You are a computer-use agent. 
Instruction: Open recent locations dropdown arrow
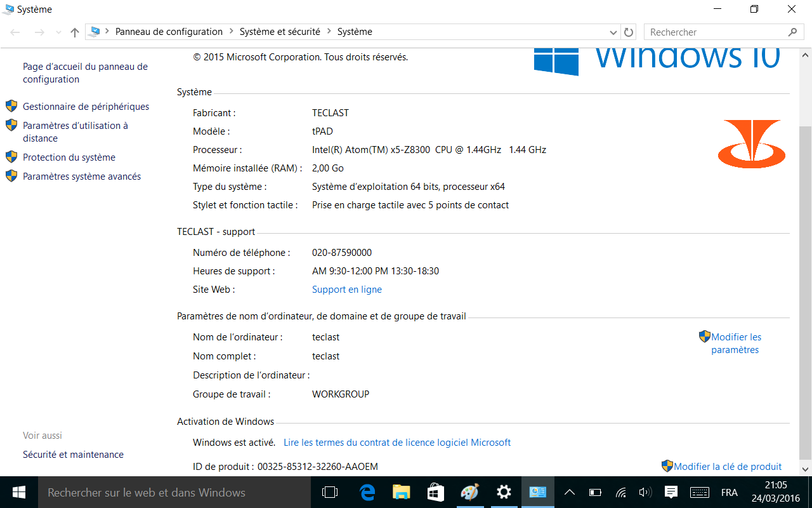point(59,32)
